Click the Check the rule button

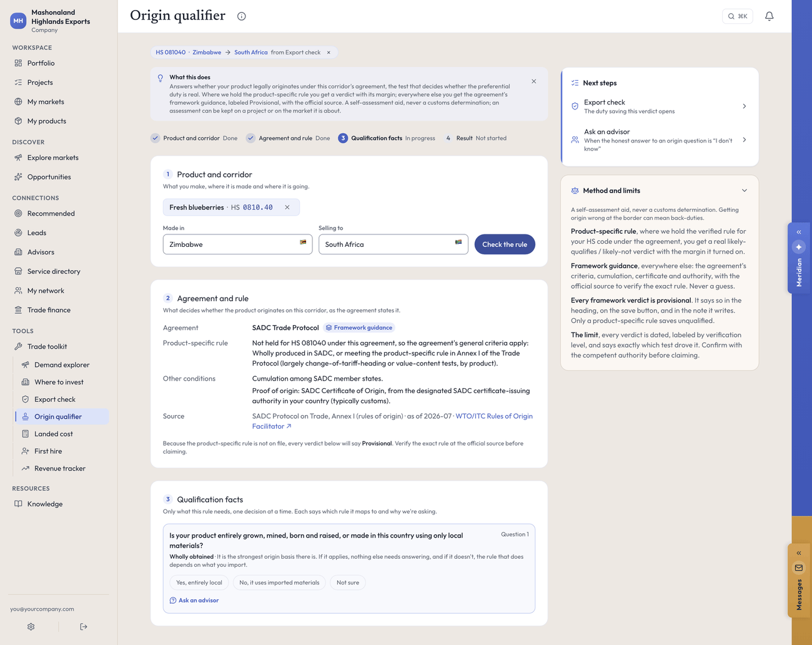[505, 244]
